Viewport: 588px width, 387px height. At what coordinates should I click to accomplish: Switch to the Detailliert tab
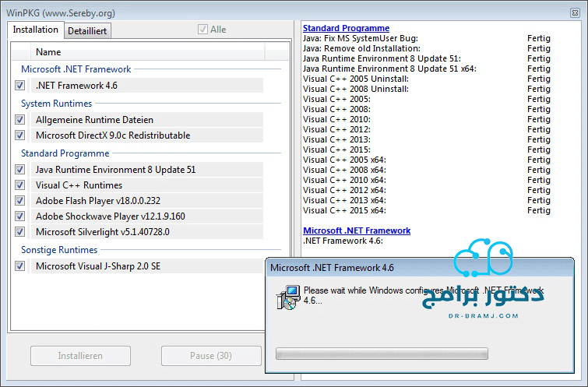coord(87,30)
